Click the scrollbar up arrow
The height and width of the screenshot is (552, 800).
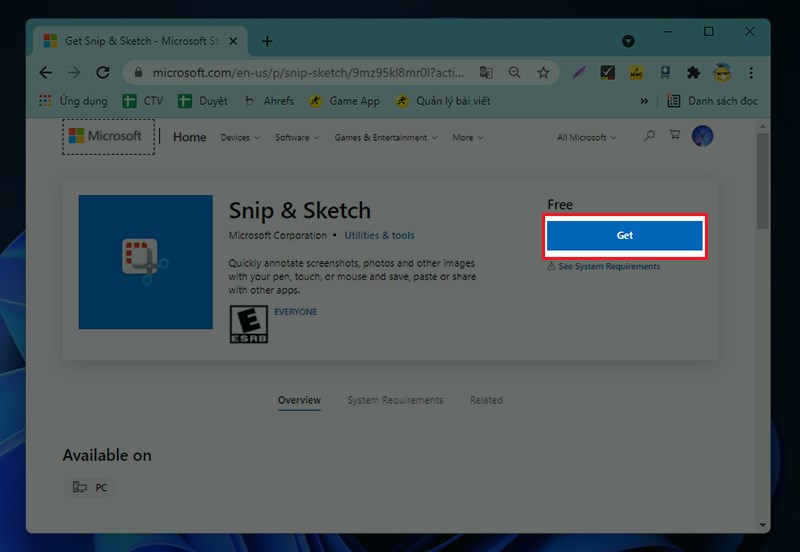762,126
